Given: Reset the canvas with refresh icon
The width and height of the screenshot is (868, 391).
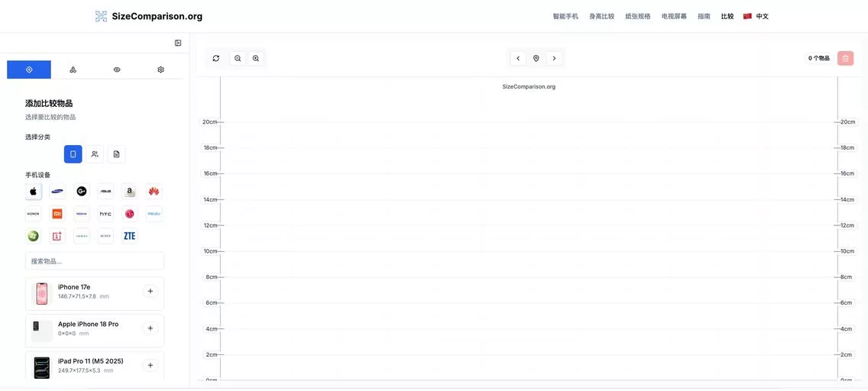Looking at the screenshot, I should 216,58.
